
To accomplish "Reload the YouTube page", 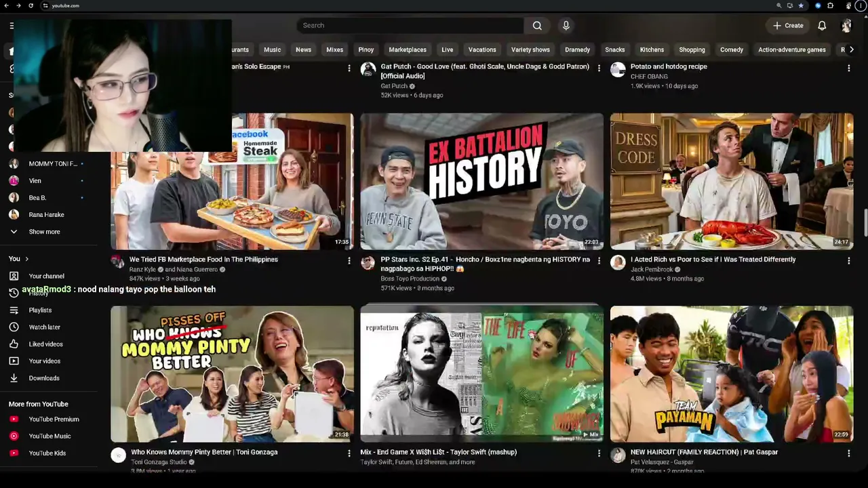I will [x=31, y=5].
